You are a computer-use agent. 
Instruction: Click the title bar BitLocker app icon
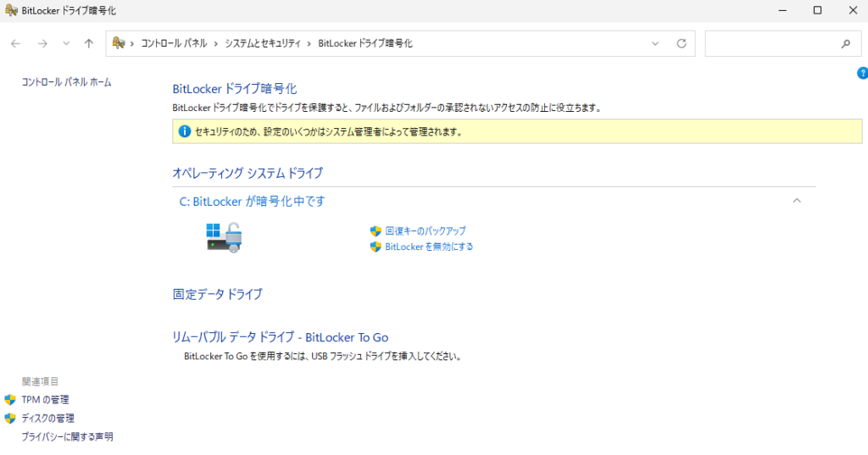[11, 10]
